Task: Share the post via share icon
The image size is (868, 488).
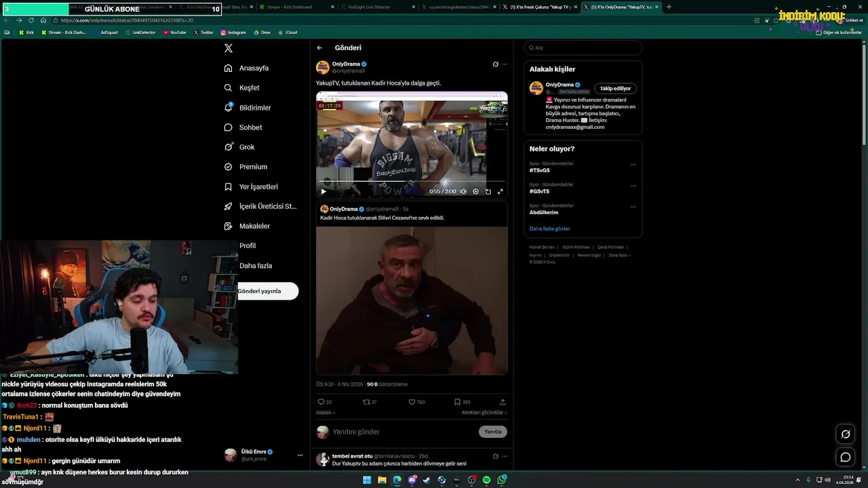Action: [502, 402]
